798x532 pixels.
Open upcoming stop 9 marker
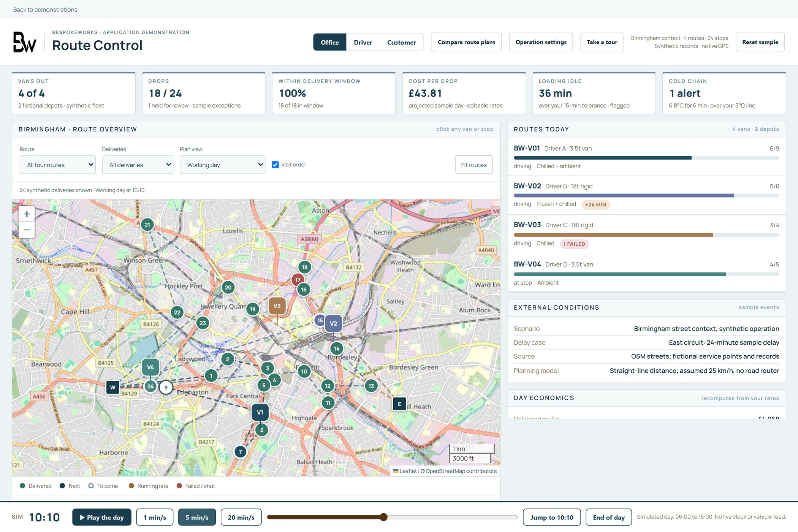[166, 388]
